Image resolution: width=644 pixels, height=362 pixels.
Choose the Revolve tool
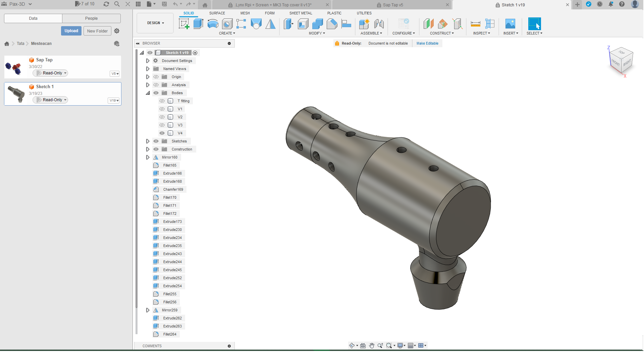coord(213,23)
